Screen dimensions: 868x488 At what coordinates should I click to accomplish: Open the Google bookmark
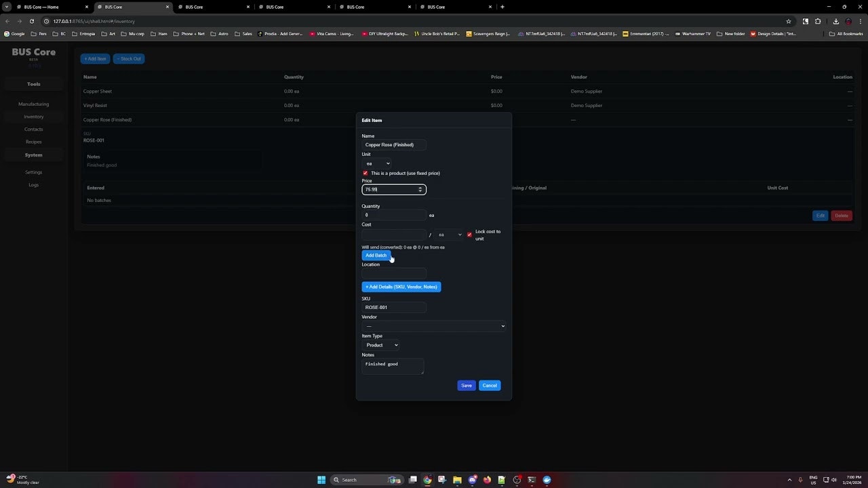[x=14, y=34]
